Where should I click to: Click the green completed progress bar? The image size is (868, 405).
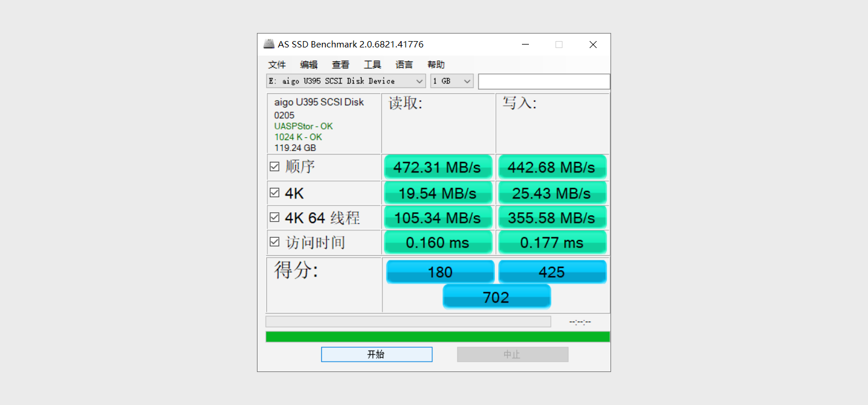point(437,337)
